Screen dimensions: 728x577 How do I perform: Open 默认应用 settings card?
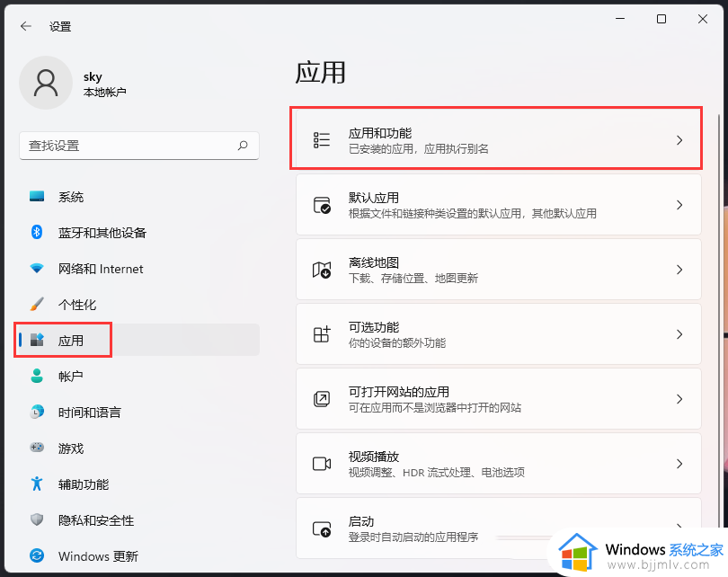point(498,205)
